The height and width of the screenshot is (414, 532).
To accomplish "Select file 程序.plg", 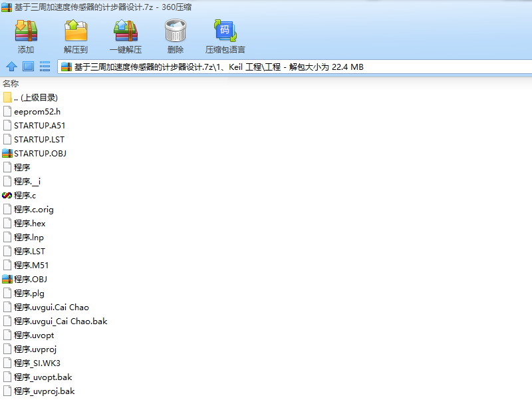I will [x=24, y=293].
